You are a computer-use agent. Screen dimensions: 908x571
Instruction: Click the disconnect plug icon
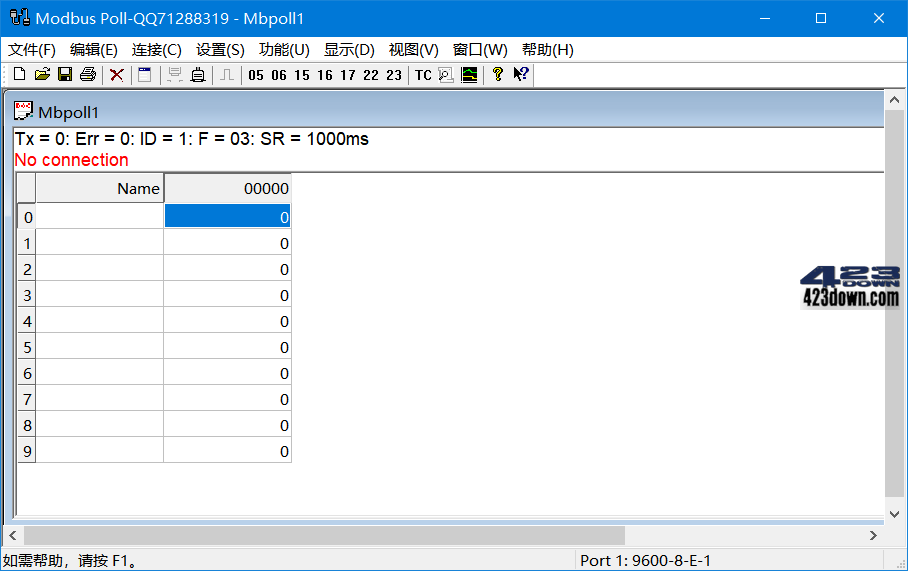(197, 75)
